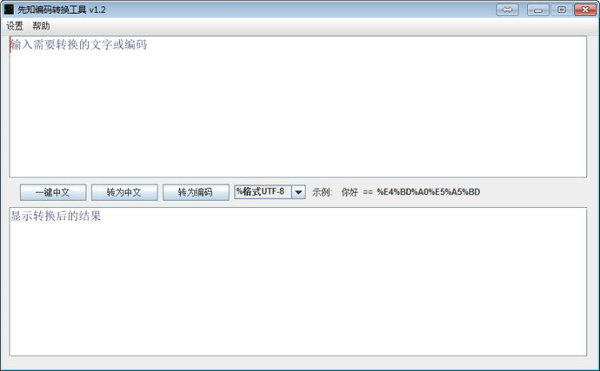Image resolution: width=600 pixels, height=371 pixels.
Task: Click the 示例 label
Action: [x=322, y=192]
